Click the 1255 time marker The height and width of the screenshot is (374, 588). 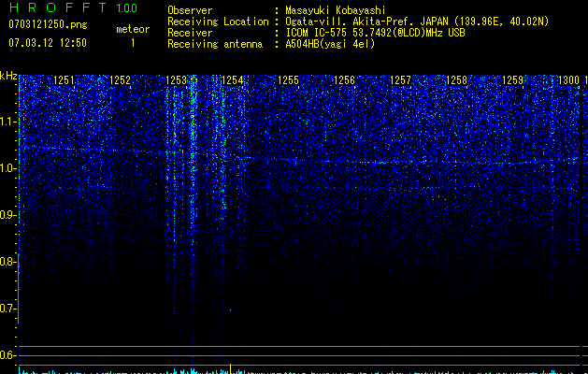pyautogui.click(x=288, y=80)
